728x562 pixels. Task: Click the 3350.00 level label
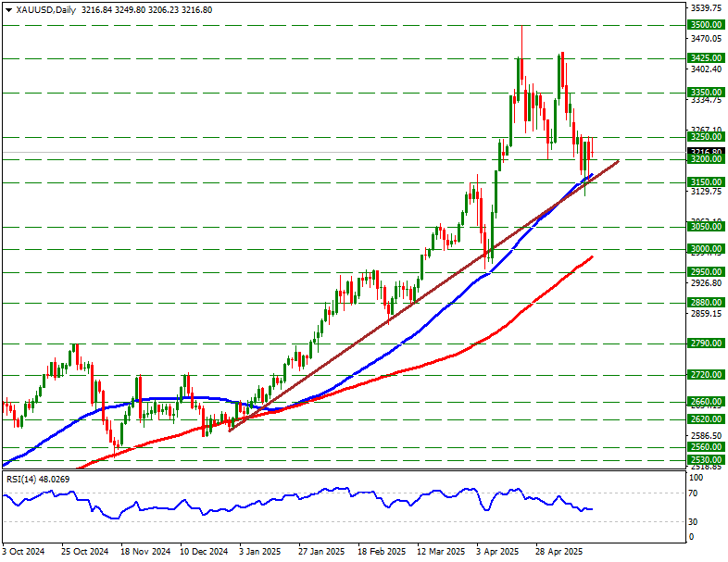[x=705, y=93]
